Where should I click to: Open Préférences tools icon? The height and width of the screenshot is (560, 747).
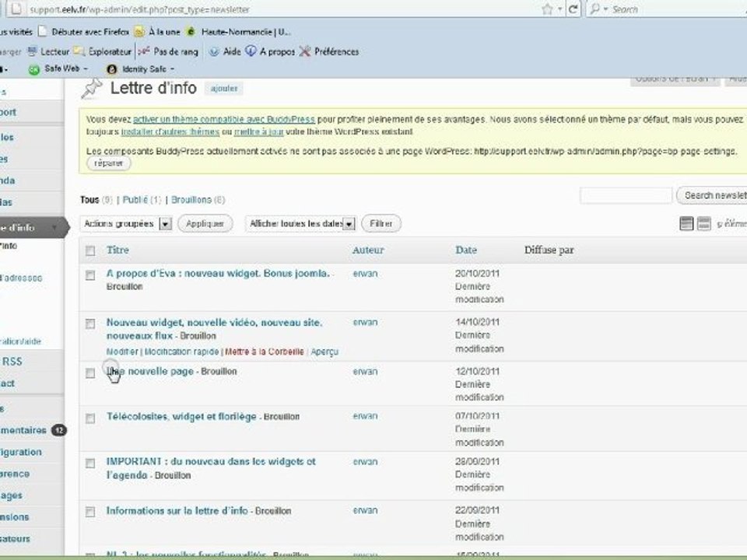point(305,51)
